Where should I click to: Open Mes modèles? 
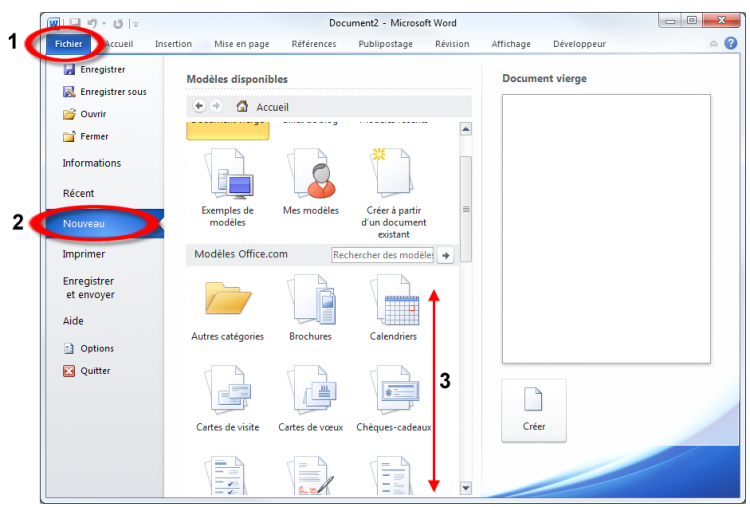(311, 182)
